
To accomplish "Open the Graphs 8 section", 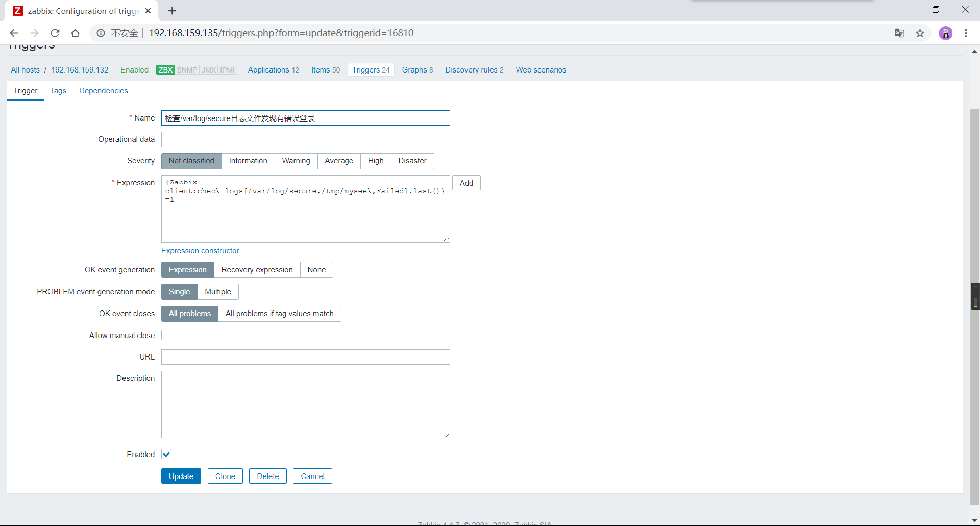I will (418, 70).
